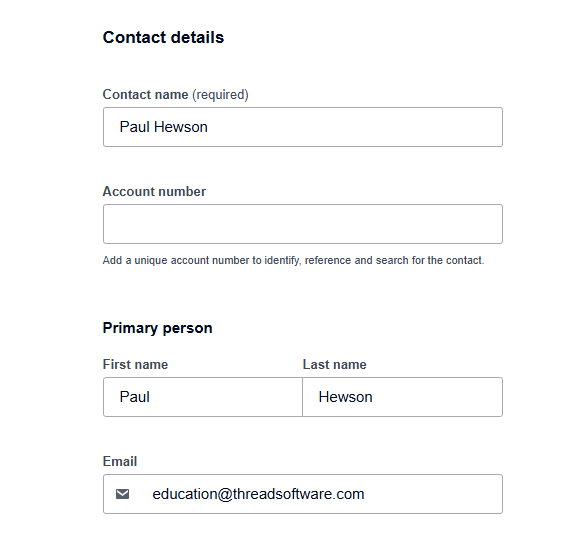
Task: Click the 'Email' label above the field
Action: [120, 461]
